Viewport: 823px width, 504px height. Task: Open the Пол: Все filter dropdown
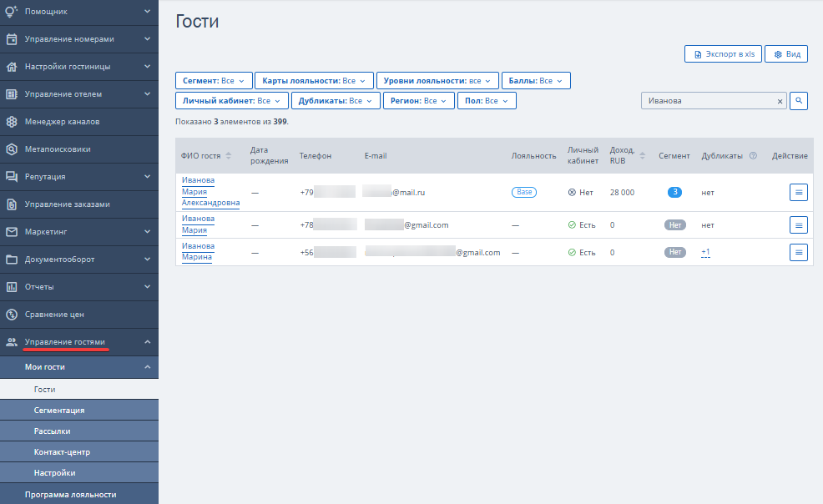point(487,101)
